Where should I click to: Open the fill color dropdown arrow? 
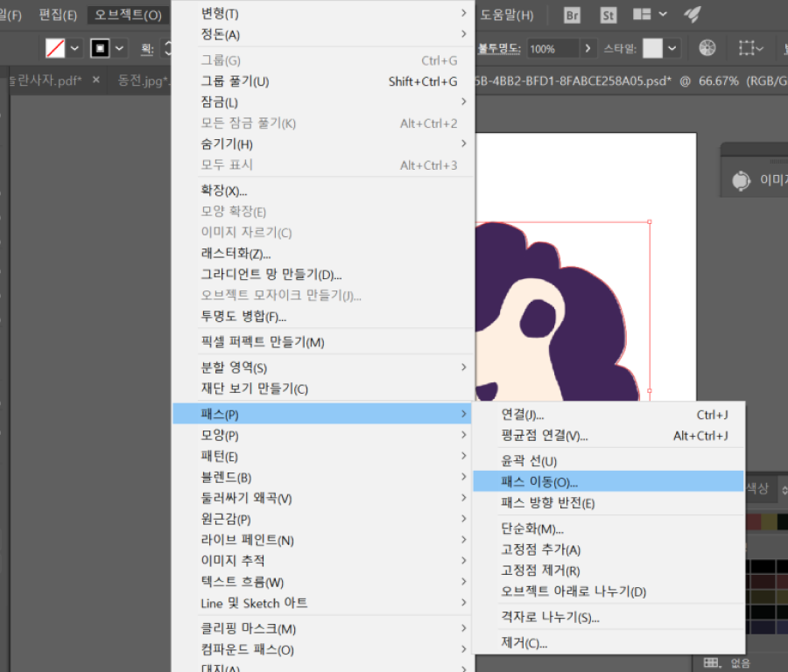pyautogui.click(x=74, y=48)
